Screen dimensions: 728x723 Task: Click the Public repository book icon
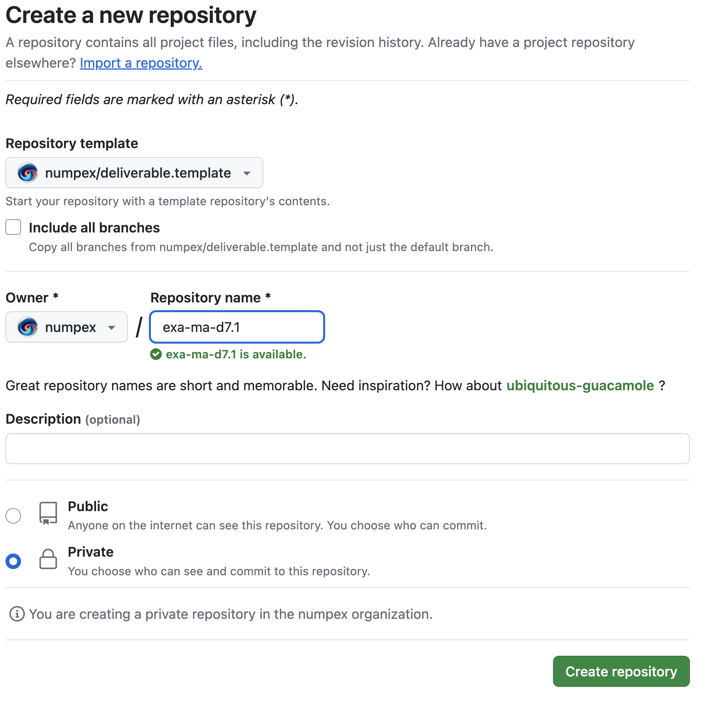click(48, 513)
